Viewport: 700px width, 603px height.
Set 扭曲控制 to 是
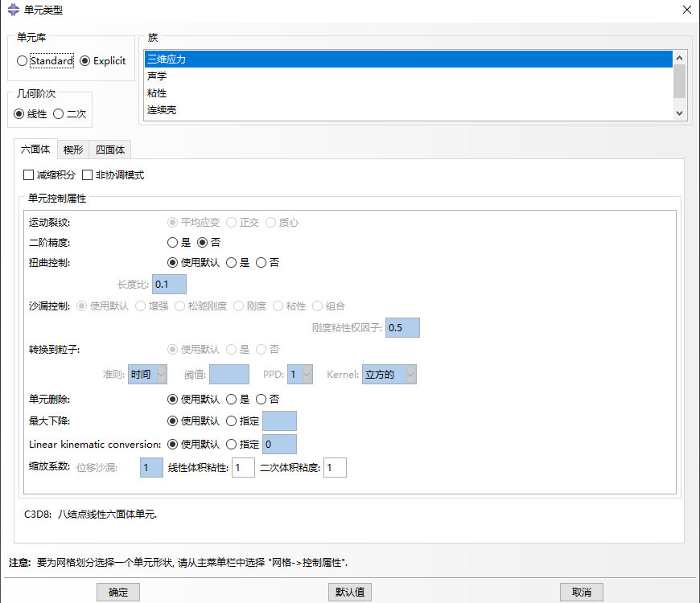231,263
